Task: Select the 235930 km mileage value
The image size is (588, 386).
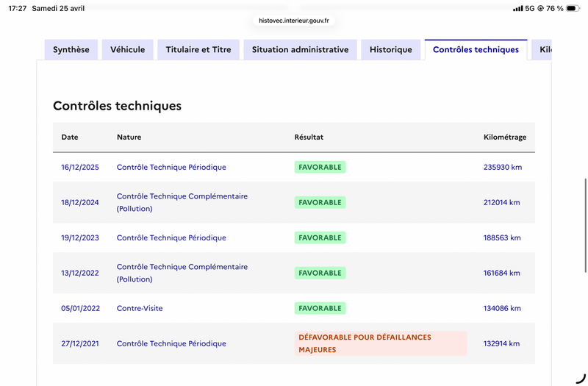Action: [x=503, y=168]
